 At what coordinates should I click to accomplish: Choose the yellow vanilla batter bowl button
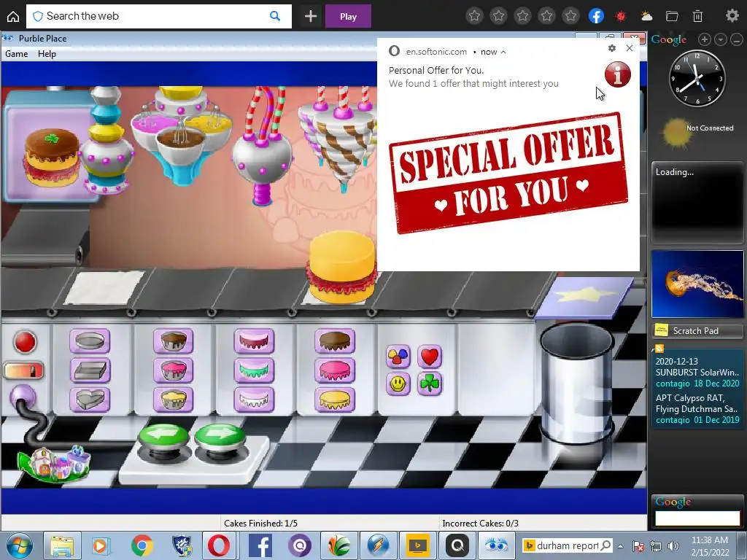pos(174,400)
